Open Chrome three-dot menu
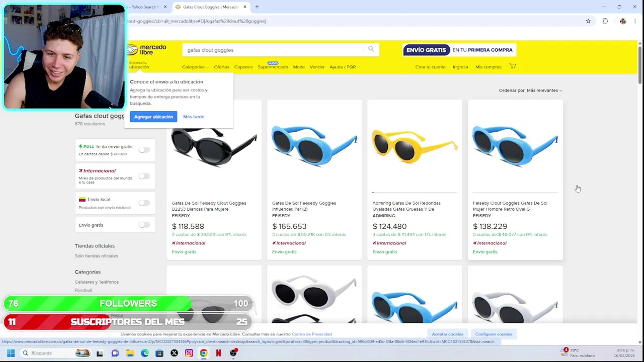This screenshot has height=362, width=644. 635,21
